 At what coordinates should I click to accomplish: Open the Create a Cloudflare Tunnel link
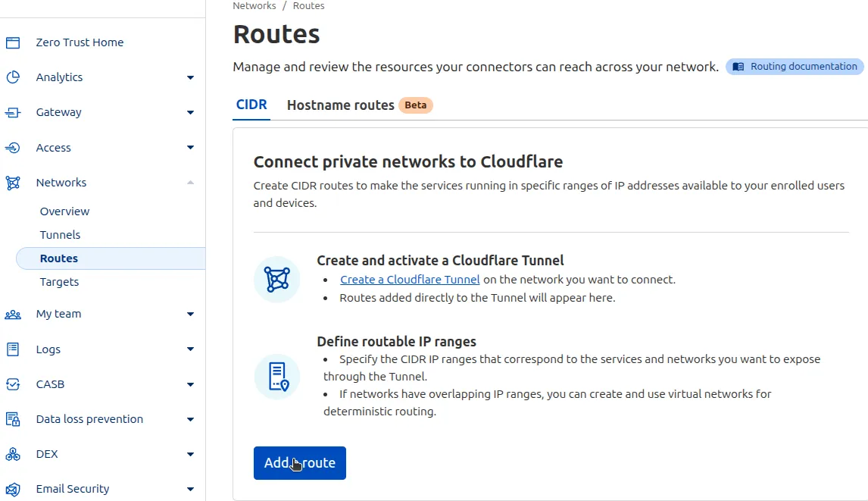[409, 279]
